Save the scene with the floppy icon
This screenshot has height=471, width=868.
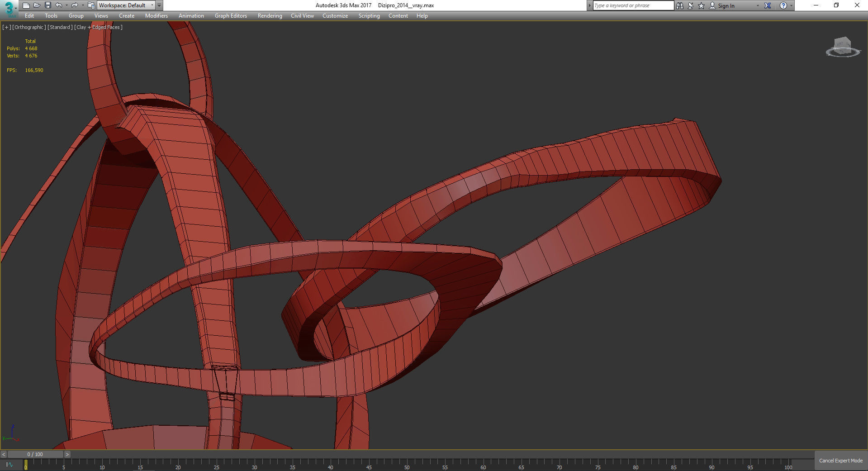click(48, 5)
